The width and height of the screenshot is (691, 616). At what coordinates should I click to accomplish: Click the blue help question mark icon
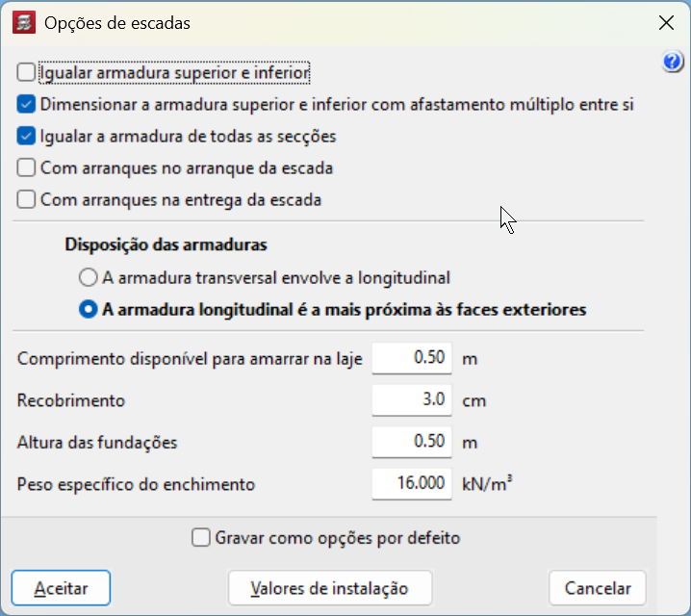[x=673, y=63]
